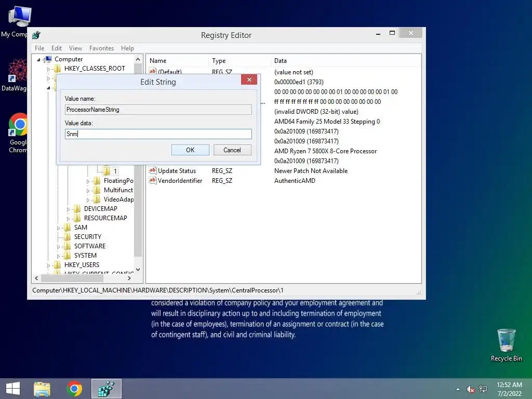
Task: Select the Computer icon in the tree
Action: click(48, 59)
